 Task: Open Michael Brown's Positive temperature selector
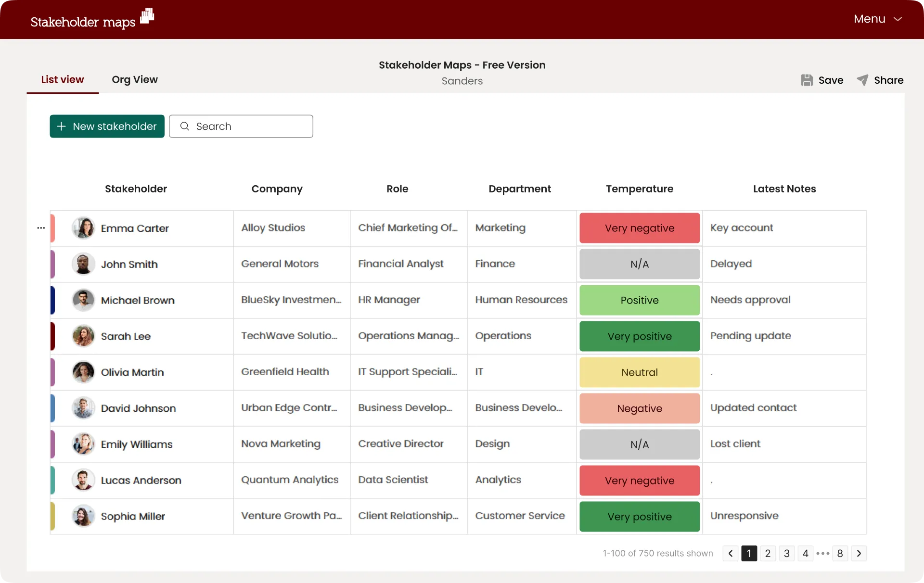(639, 300)
